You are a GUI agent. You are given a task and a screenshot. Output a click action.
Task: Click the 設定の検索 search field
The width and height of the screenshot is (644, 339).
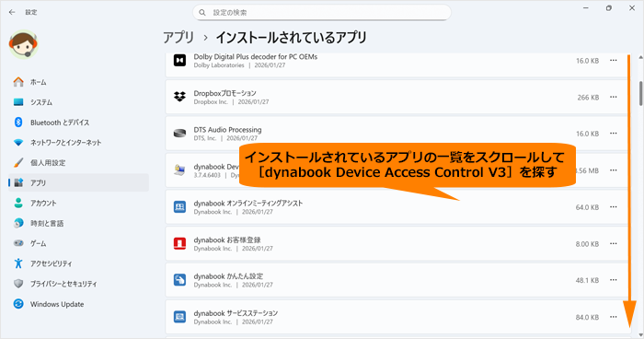[322, 13]
